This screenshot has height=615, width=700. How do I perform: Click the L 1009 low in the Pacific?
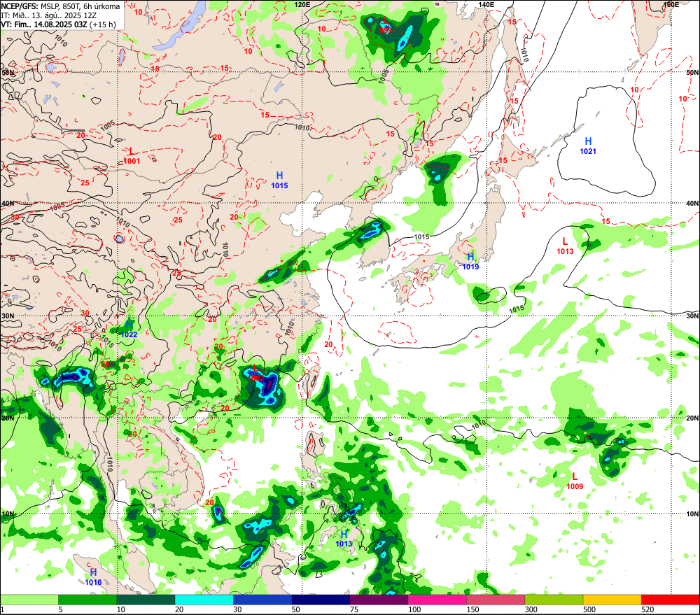tap(575, 481)
